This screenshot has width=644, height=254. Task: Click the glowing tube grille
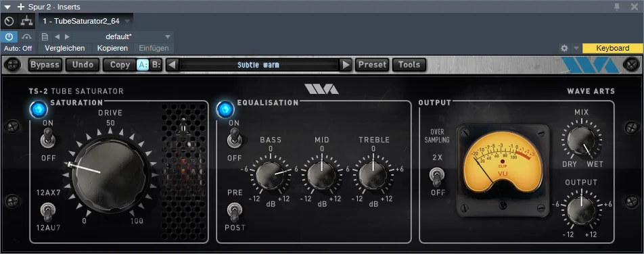click(183, 172)
